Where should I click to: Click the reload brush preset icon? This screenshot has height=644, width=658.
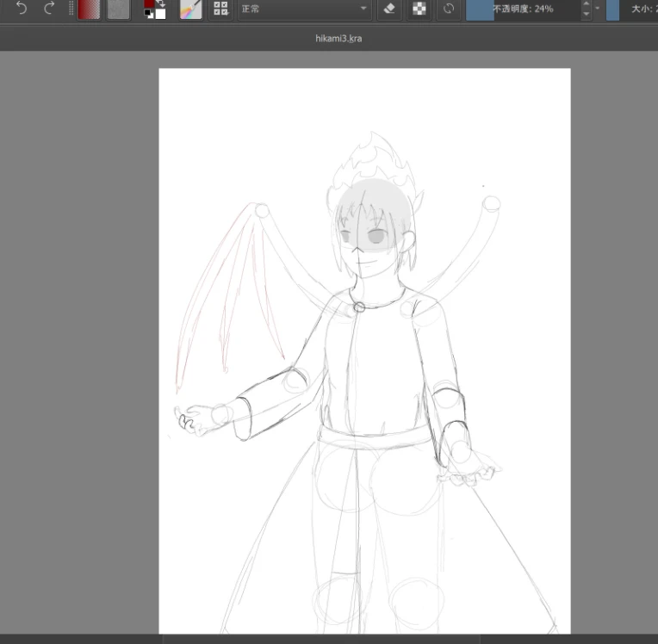[449, 9]
